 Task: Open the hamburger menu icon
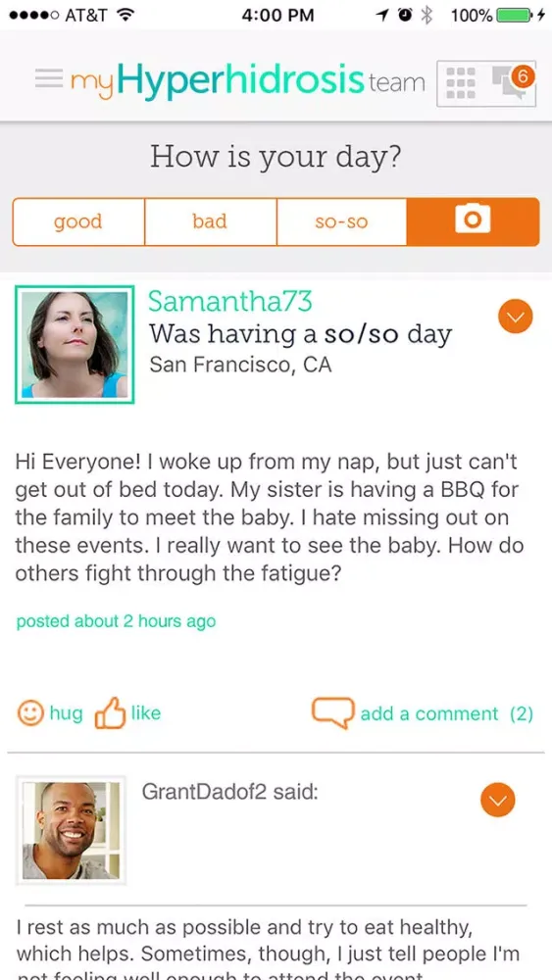pyautogui.click(x=48, y=78)
